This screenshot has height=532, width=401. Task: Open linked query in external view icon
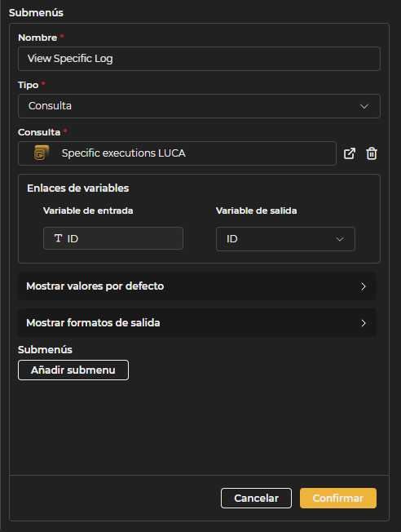(350, 153)
